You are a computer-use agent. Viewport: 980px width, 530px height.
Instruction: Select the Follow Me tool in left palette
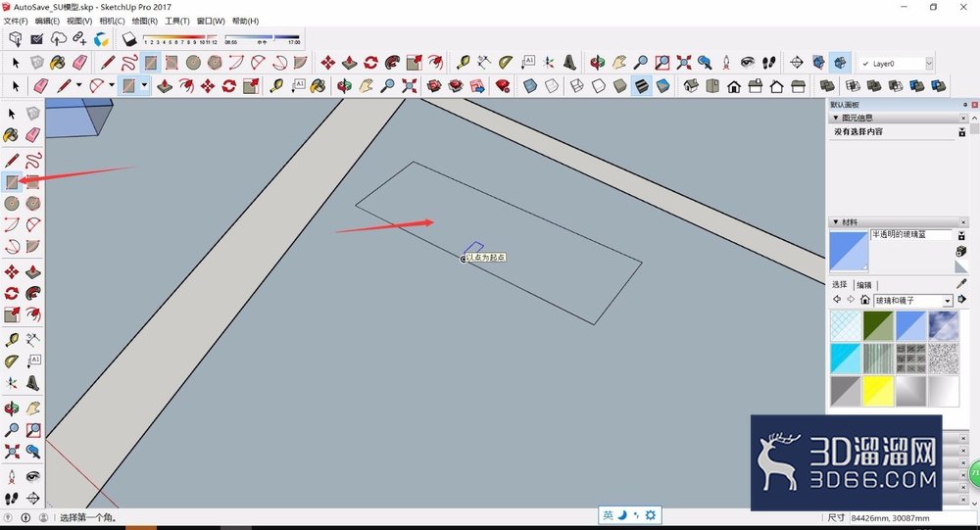click(x=33, y=293)
